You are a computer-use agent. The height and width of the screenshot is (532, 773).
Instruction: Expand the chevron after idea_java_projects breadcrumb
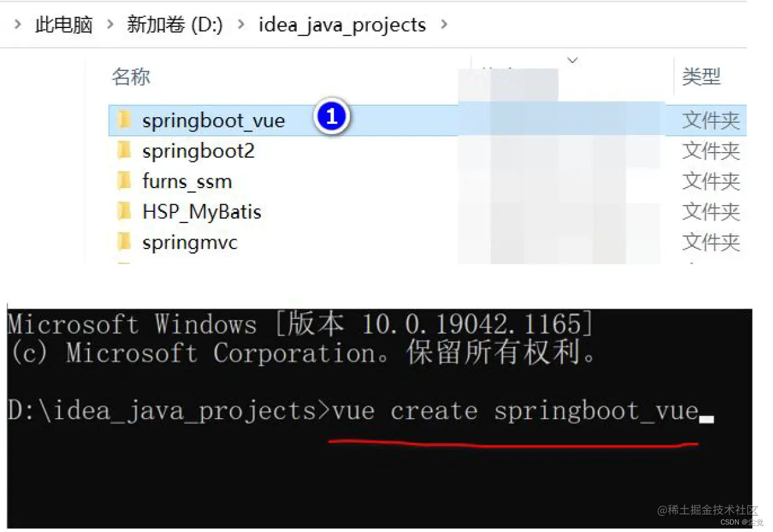[x=444, y=25]
